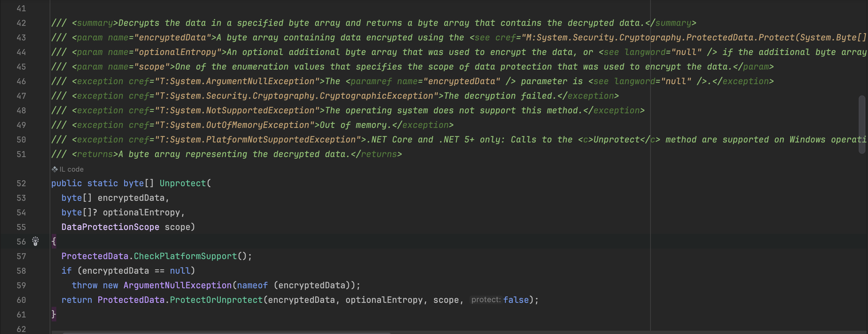
Task: Click the IL code icon above Unprotect
Action: click(55, 169)
